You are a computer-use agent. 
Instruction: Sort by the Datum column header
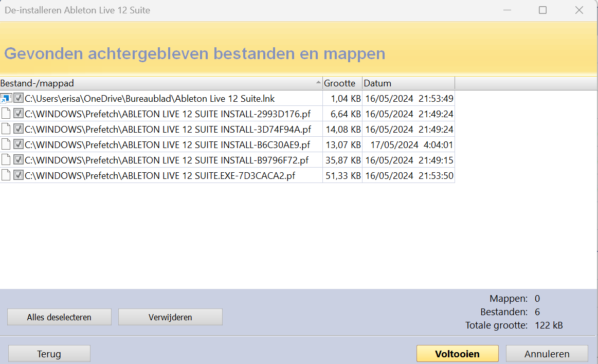408,83
